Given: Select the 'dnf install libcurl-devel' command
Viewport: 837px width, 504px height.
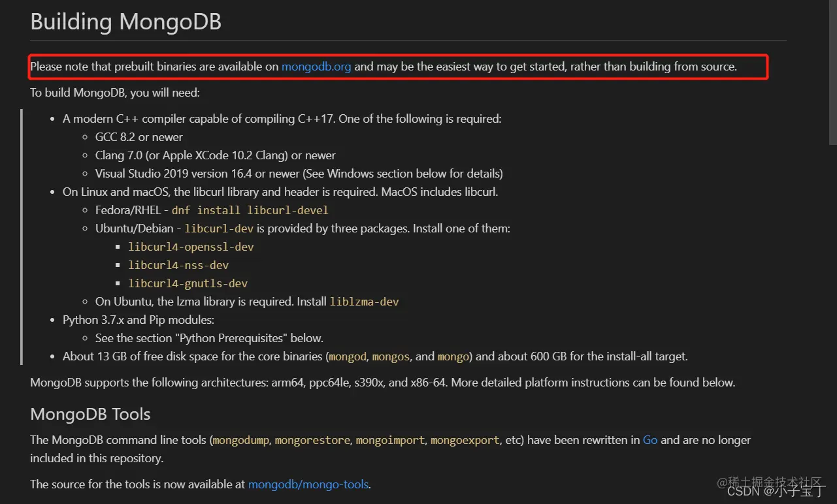Looking at the screenshot, I should click(250, 210).
